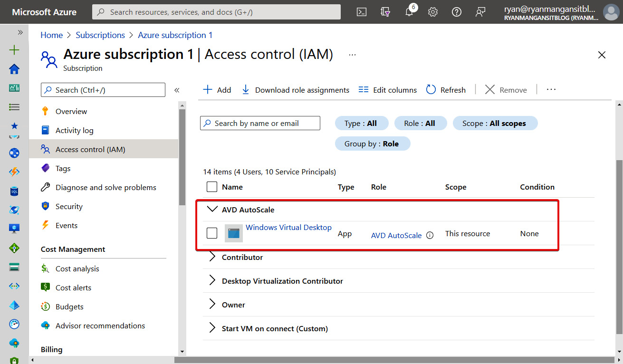
Task: Open the Directories and subscriptions filter icon
Action: pos(385,12)
